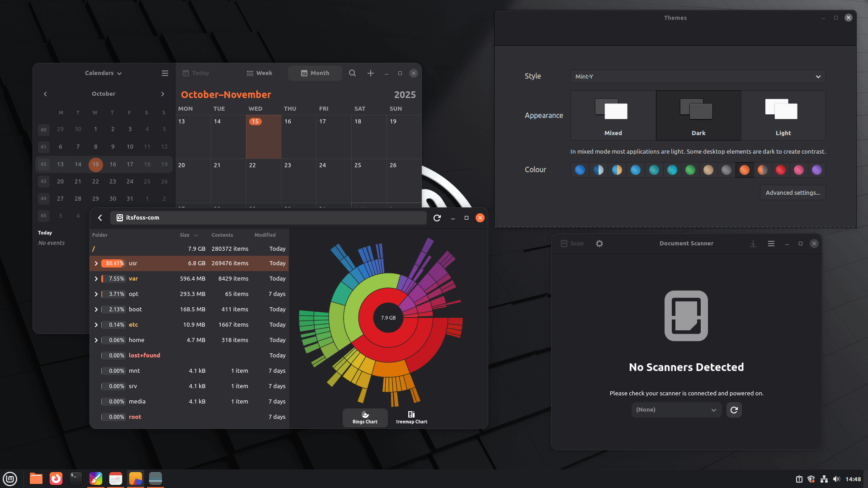This screenshot has width=868, height=488.
Task: Open the scanner preferences gear
Action: [599, 244]
